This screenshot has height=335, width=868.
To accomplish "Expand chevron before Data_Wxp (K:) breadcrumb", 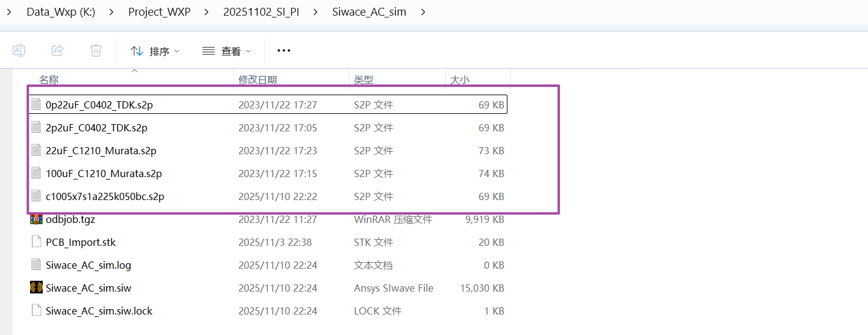I will click(x=10, y=12).
